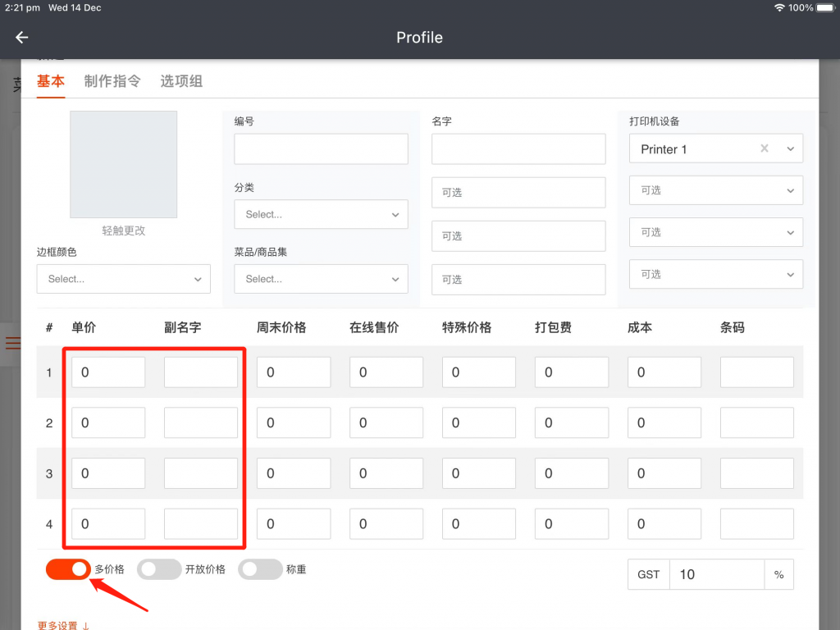Edit 在线售价 in row 4
Viewport: 840px width, 630px height.
[386, 524]
